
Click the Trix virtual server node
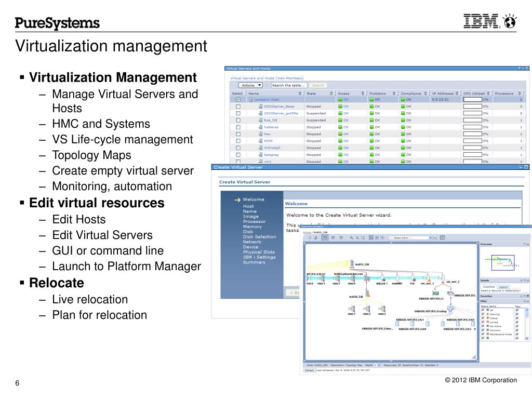point(413,278)
